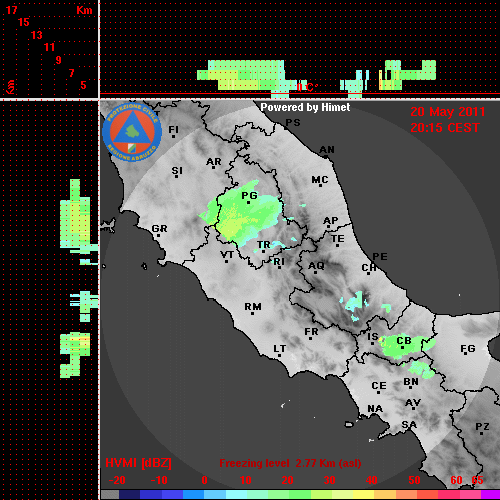Select the PZ city label

coord(482,427)
